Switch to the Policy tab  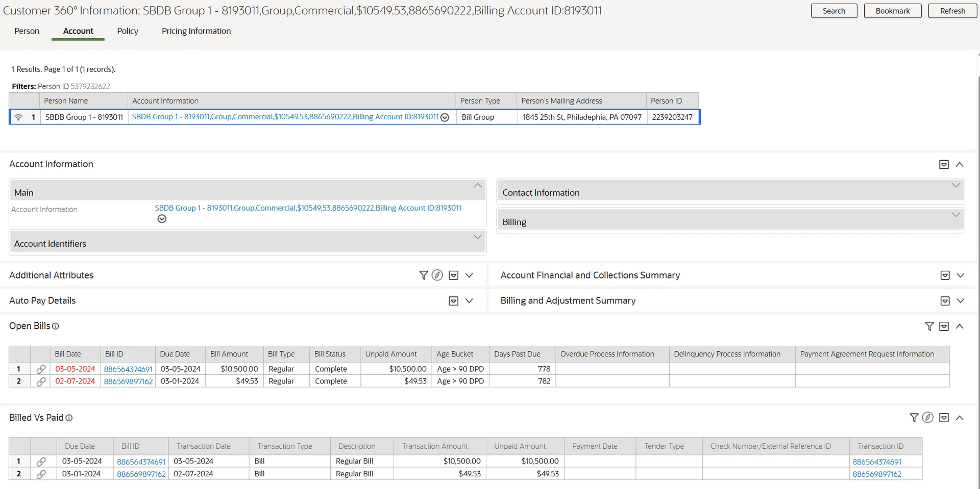(x=128, y=31)
